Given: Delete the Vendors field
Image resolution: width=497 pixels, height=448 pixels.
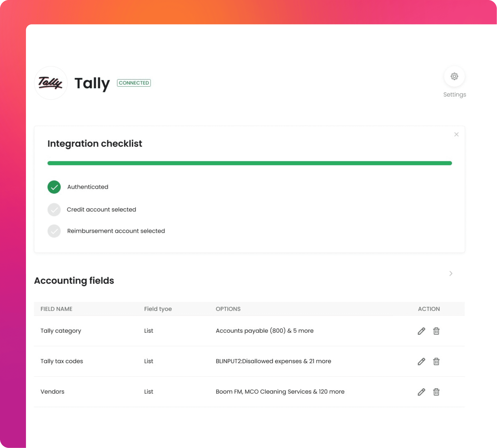Looking at the screenshot, I should click(436, 392).
